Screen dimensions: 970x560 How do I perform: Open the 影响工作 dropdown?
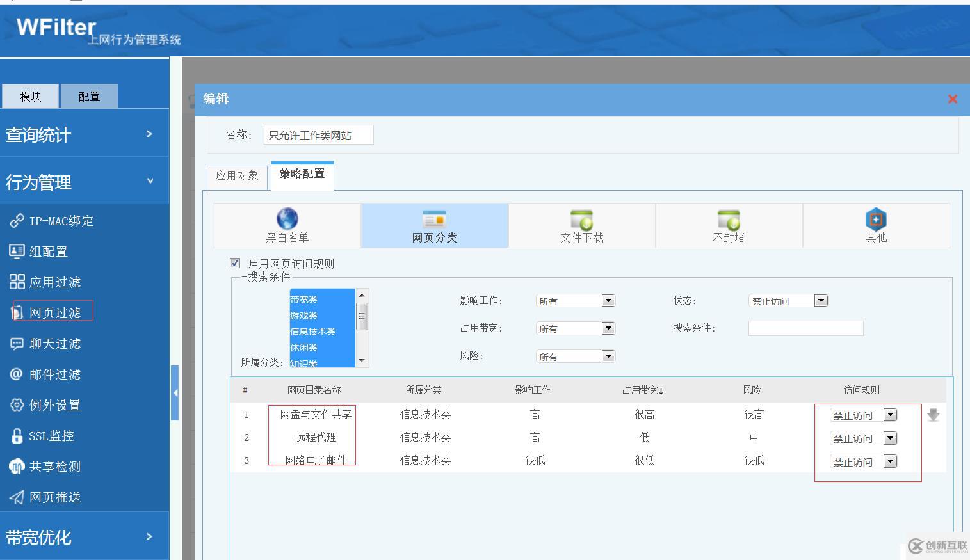pyautogui.click(x=576, y=301)
